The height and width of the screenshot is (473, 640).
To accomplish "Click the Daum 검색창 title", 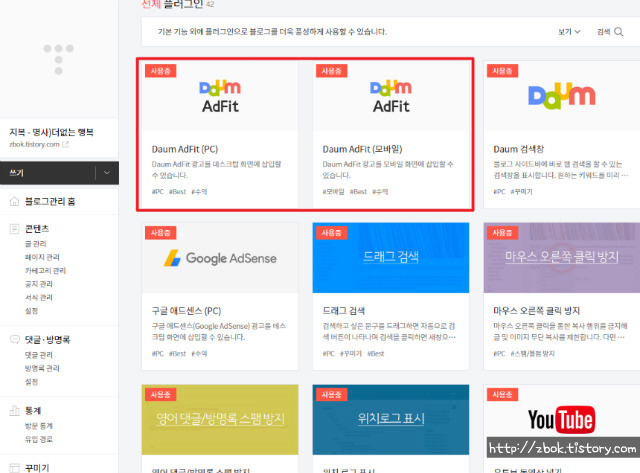I will click(519, 149).
